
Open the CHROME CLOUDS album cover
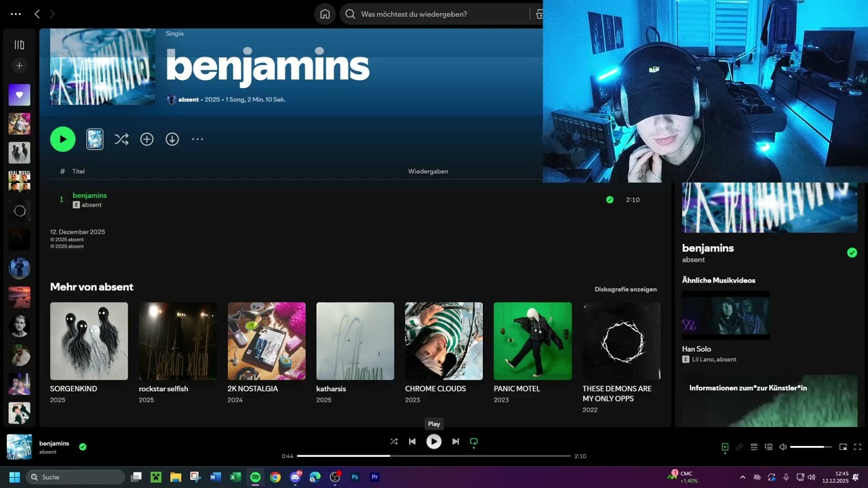tap(443, 341)
